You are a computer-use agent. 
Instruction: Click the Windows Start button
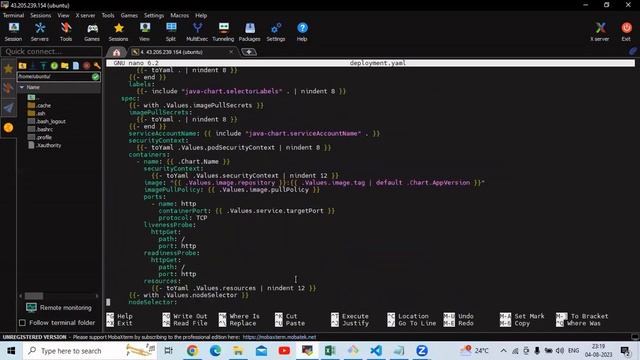coord(11,351)
